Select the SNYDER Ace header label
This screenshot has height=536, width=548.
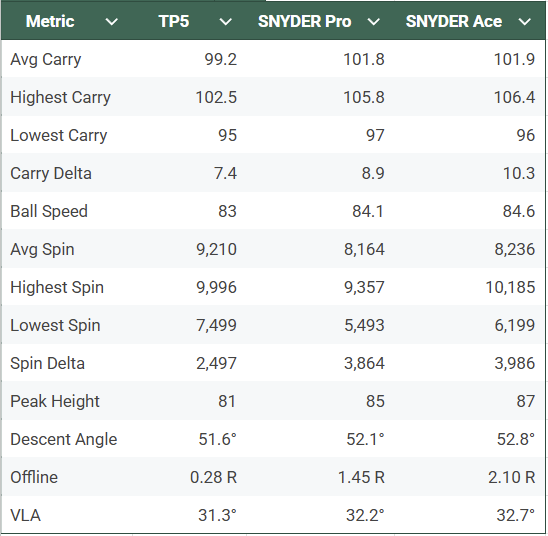[x=454, y=21]
